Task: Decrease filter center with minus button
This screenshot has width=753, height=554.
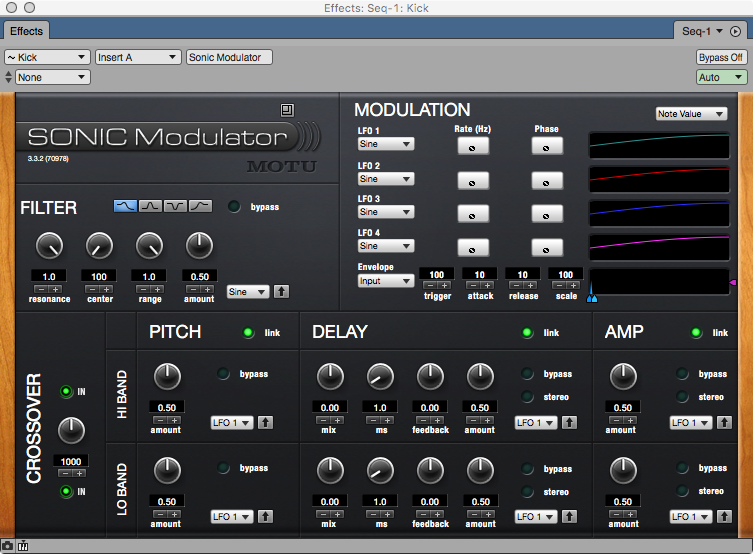Action: pos(93,289)
